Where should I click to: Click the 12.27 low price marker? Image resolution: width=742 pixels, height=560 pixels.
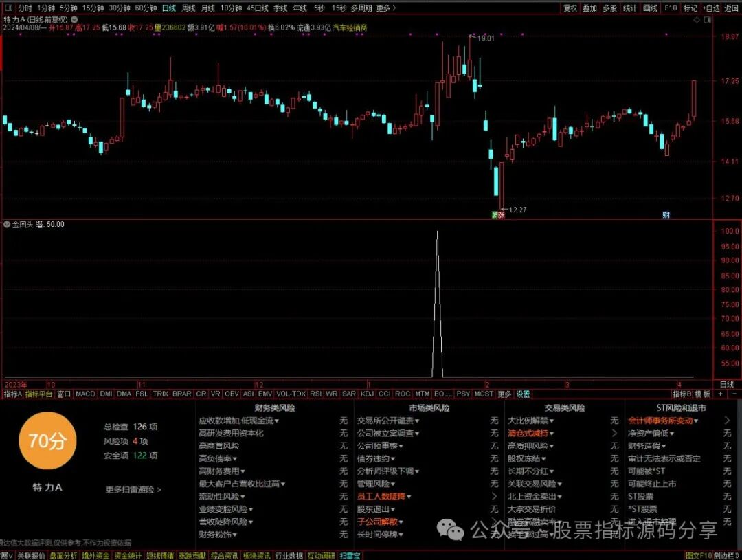[517, 210]
